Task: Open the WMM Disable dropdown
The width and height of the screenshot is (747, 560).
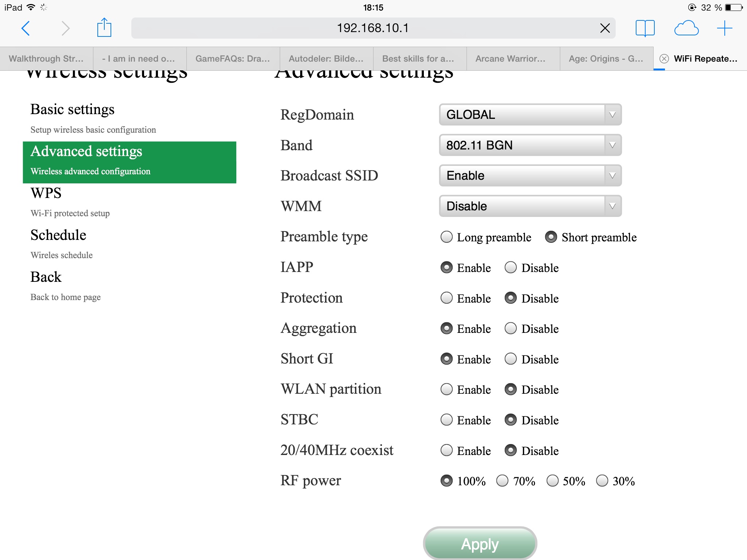Action: [x=530, y=206]
